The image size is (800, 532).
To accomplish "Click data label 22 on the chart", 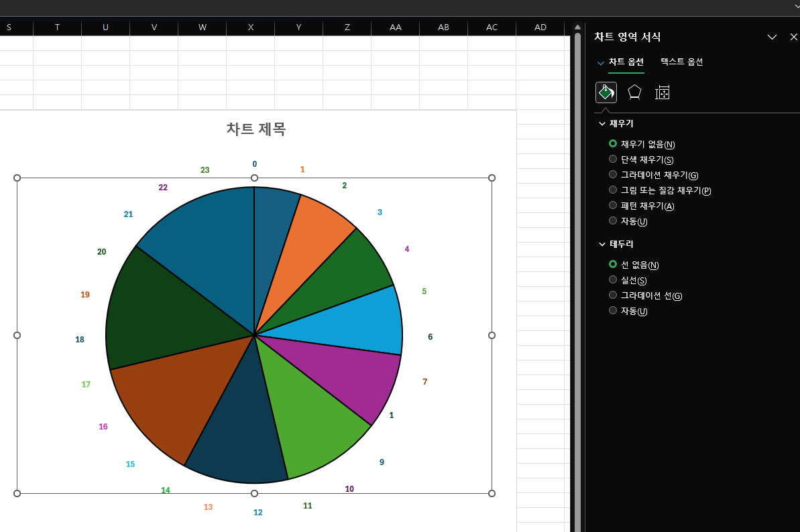I will tap(163, 187).
